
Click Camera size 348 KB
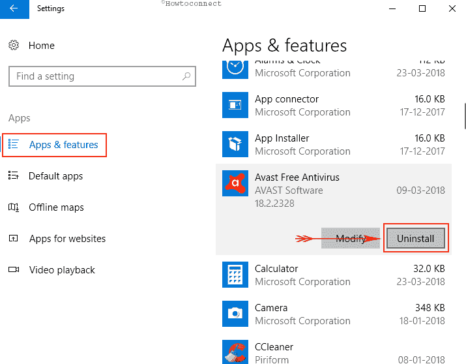click(430, 308)
